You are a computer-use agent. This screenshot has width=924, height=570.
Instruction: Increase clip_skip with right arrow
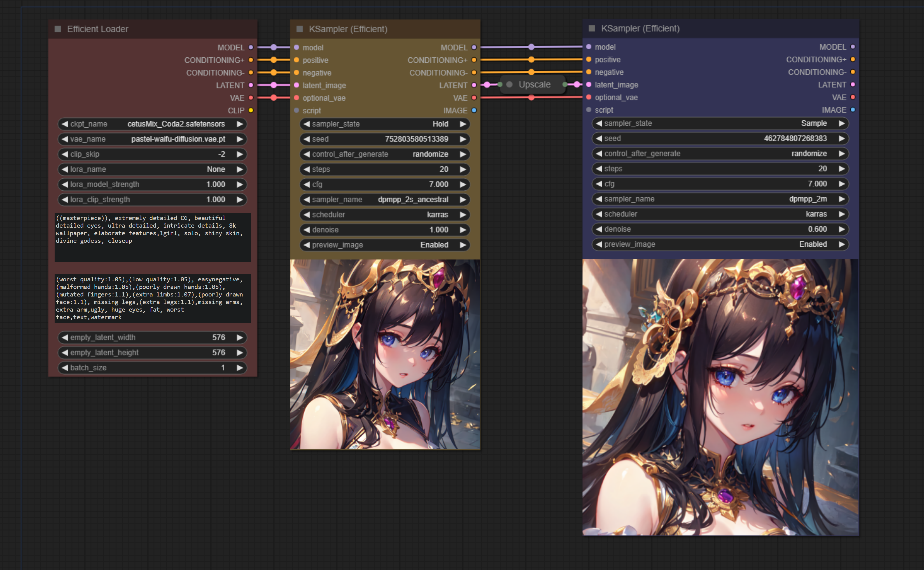coord(239,154)
